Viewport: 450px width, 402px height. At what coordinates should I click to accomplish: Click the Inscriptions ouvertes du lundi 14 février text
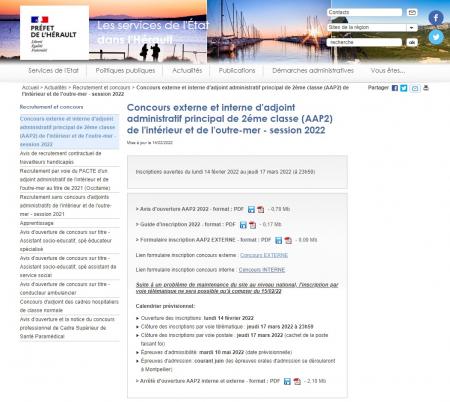[225, 172]
